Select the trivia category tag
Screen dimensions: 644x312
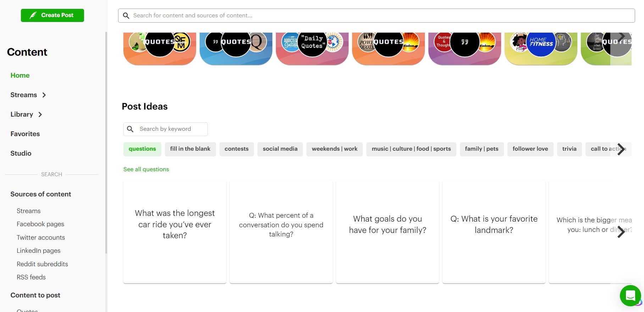[x=569, y=149]
